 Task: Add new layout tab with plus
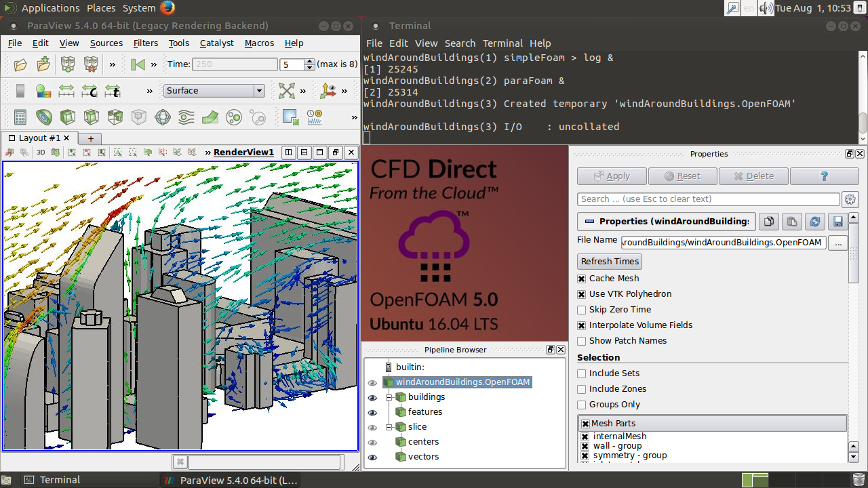point(91,138)
